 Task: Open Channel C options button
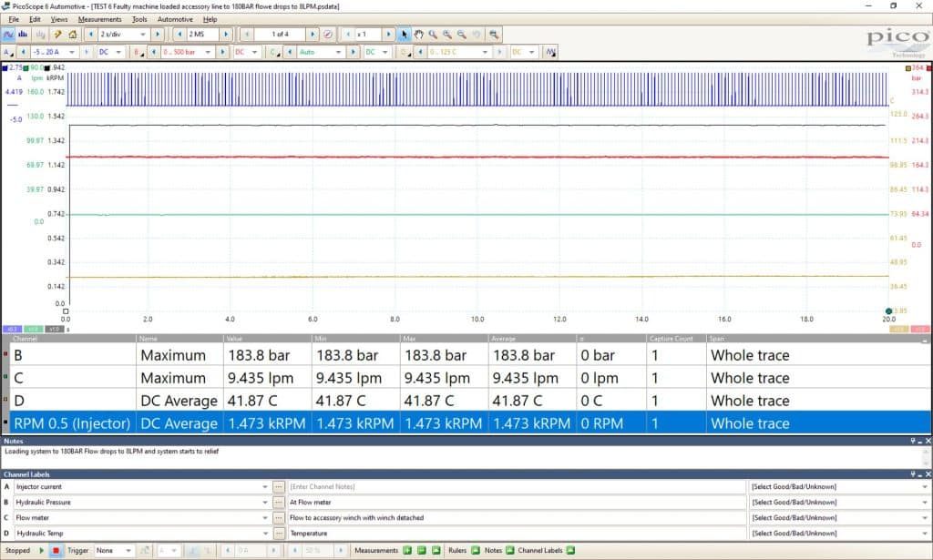tap(274, 52)
